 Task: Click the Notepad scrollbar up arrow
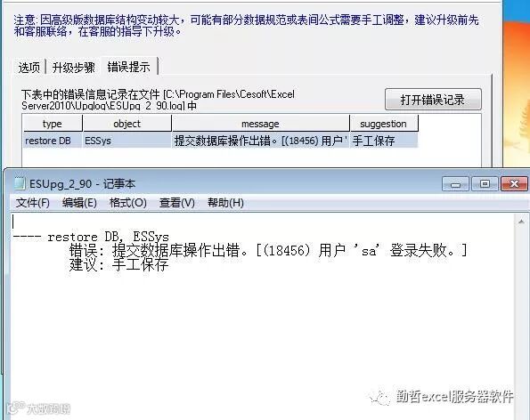pyautogui.click(x=521, y=222)
